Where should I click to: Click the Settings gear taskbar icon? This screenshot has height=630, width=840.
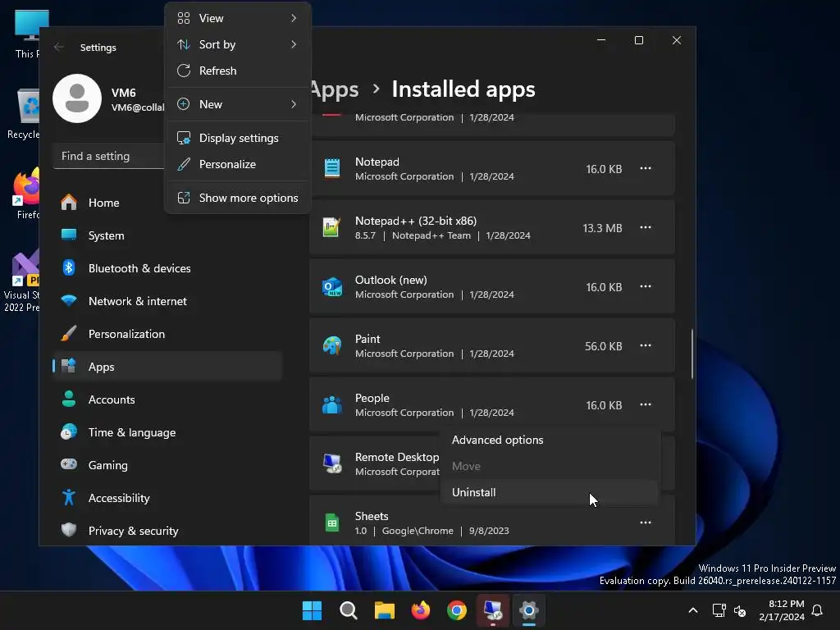529,610
